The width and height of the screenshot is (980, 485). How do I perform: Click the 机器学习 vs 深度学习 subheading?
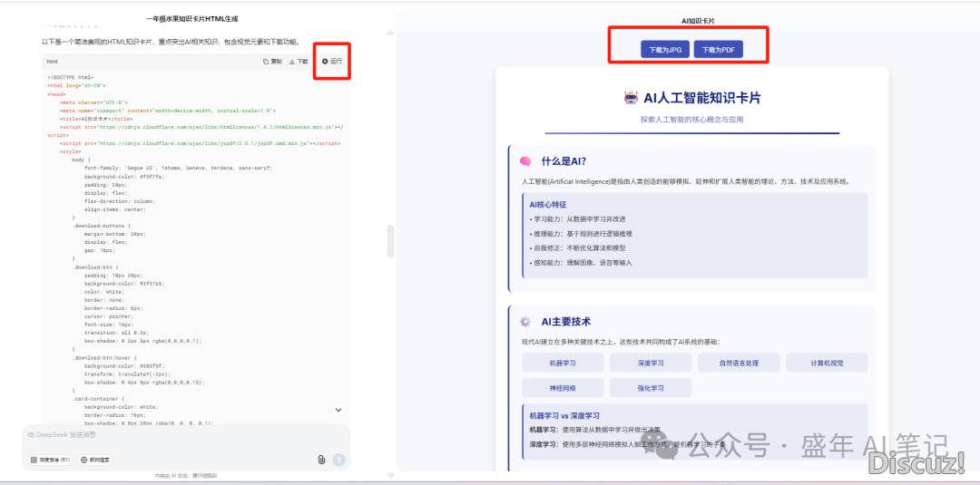[564, 416]
